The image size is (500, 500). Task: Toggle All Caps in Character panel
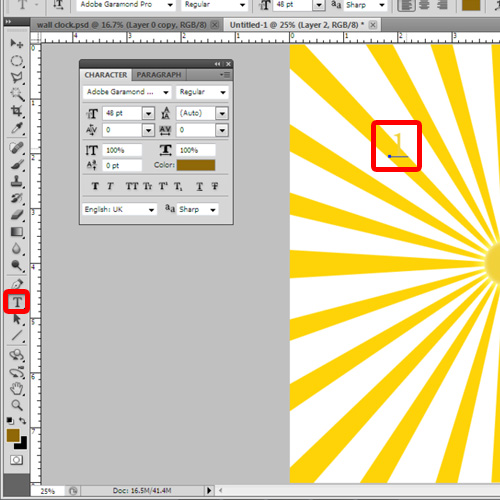click(x=132, y=186)
